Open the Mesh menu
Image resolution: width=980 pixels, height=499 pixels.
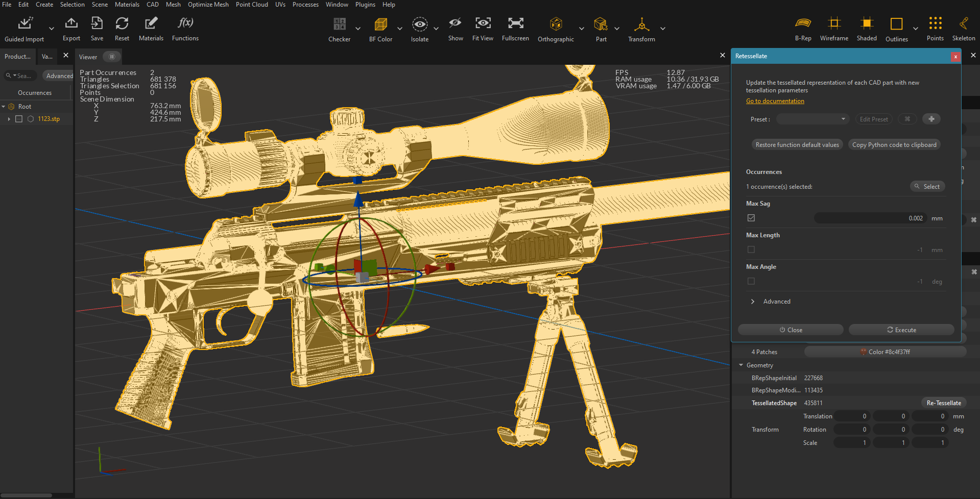click(173, 5)
